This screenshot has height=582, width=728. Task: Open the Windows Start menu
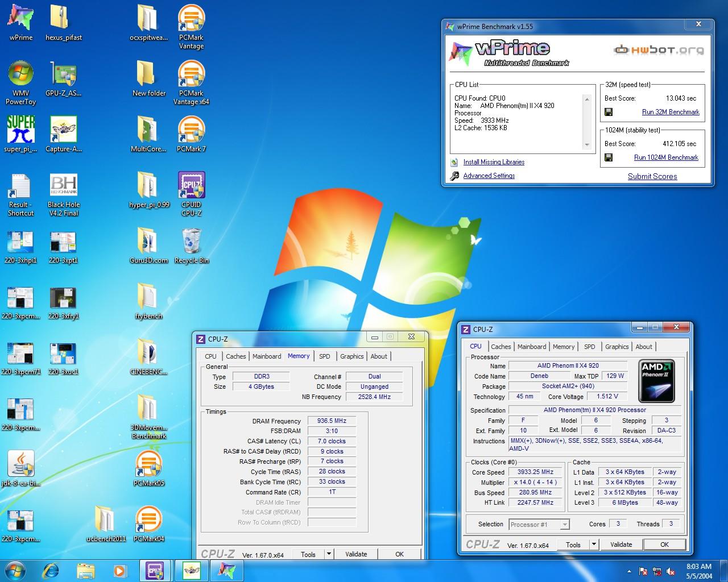pyautogui.click(x=15, y=571)
